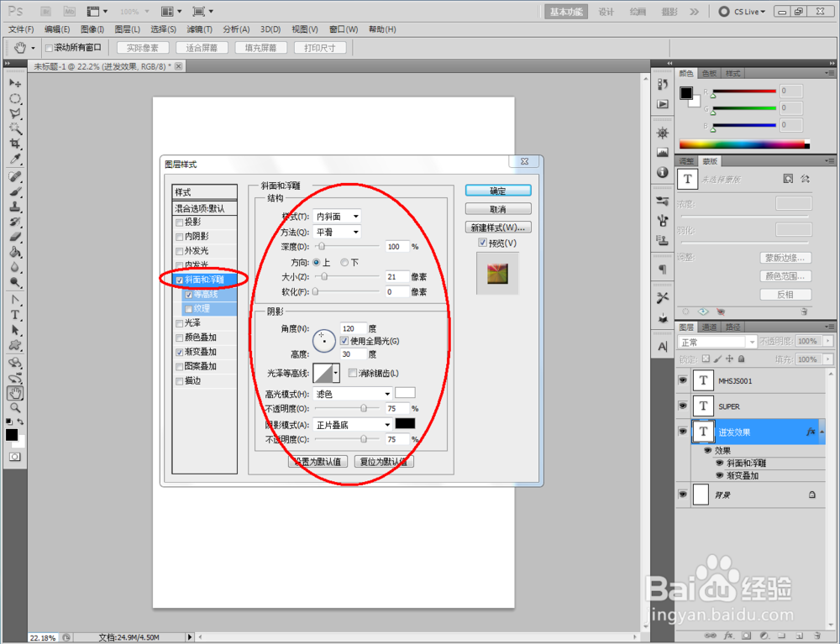Select the Path Selection tool

coord(15,330)
